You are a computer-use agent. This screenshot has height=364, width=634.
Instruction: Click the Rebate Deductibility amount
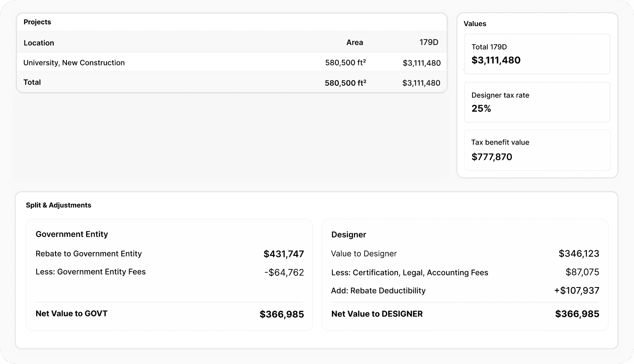[577, 290]
